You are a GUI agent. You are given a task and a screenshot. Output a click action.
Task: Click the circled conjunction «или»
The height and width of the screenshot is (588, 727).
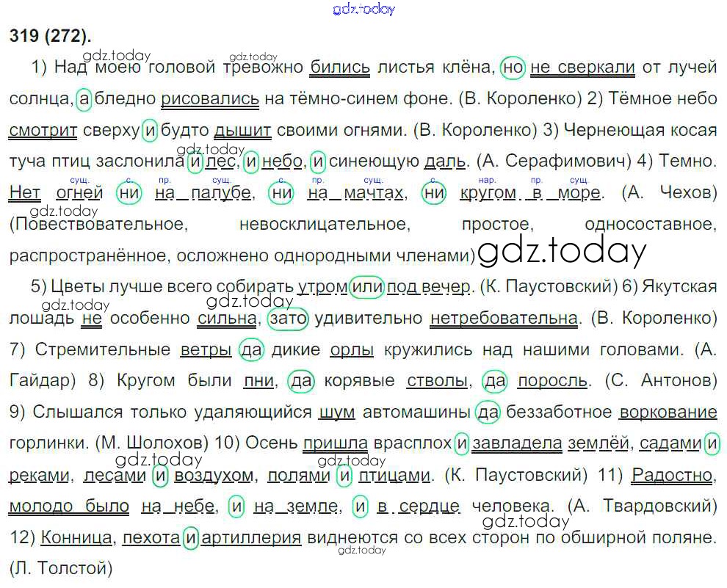click(367, 287)
